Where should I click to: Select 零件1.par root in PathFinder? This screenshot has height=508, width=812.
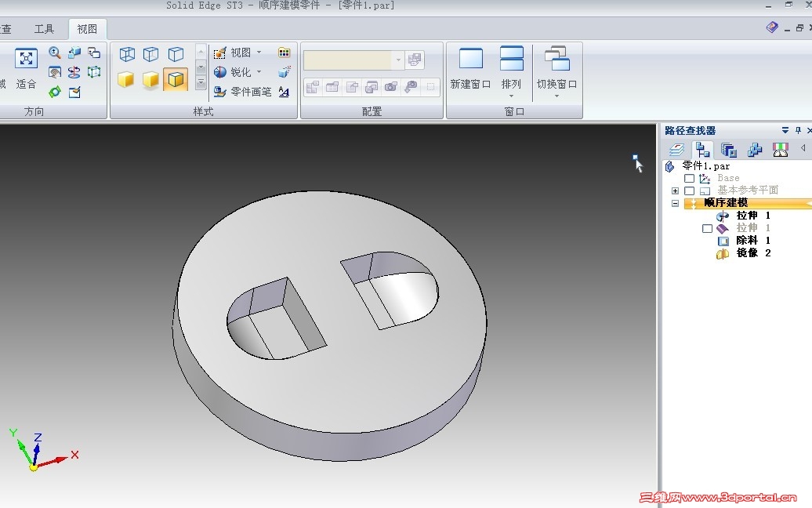pyautogui.click(x=705, y=165)
